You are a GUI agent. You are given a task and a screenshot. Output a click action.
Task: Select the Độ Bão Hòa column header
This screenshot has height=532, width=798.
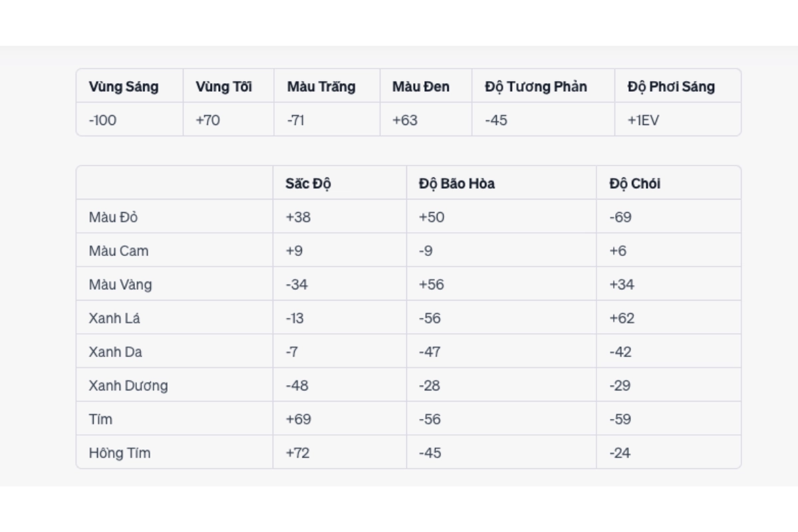pyautogui.click(x=457, y=184)
